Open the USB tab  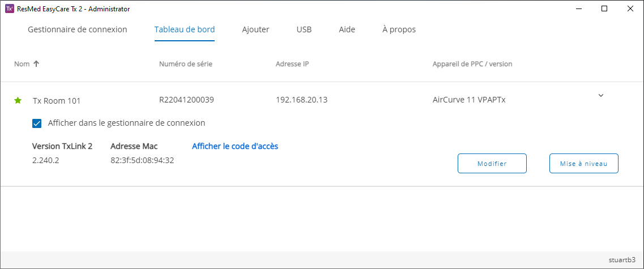click(x=304, y=29)
